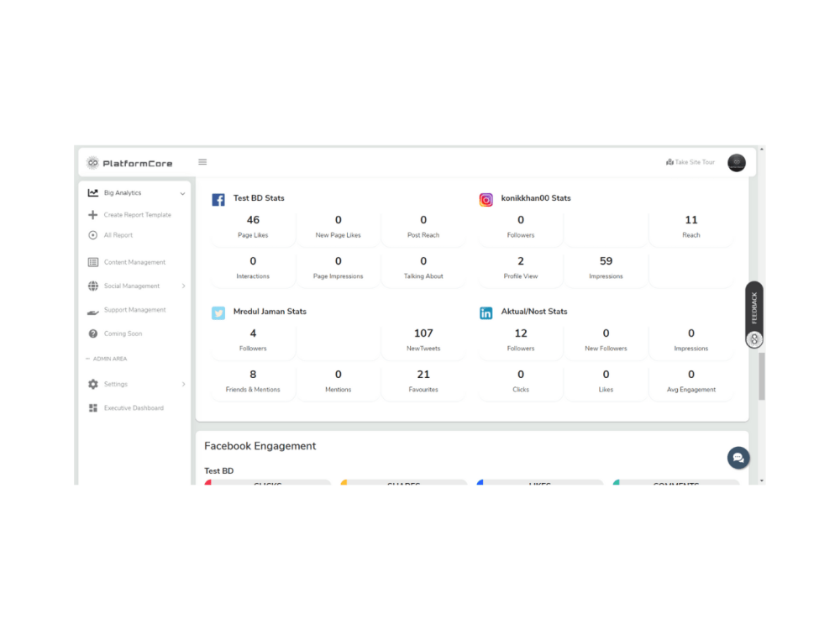
Task: Select the Avg Engagement card
Action: point(691,382)
